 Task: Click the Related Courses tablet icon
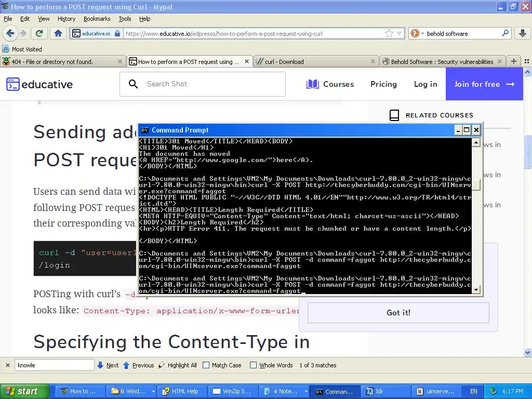tap(394, 115)
